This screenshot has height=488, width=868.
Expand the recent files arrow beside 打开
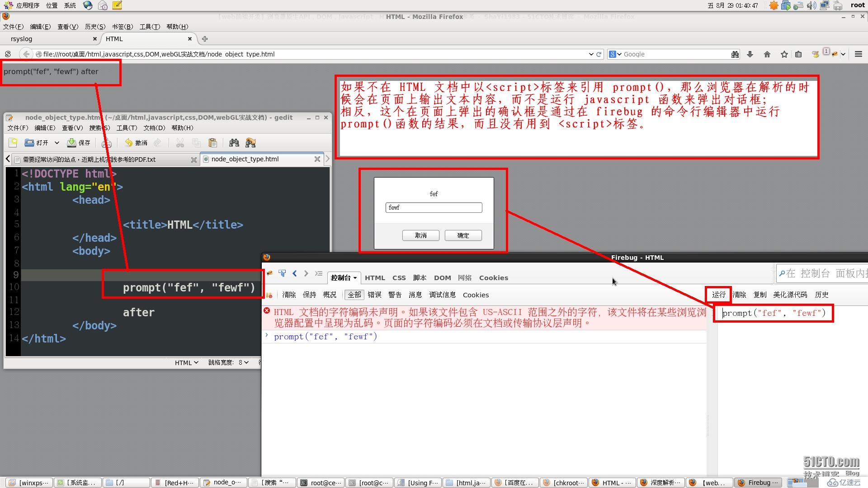coord(57,143)
